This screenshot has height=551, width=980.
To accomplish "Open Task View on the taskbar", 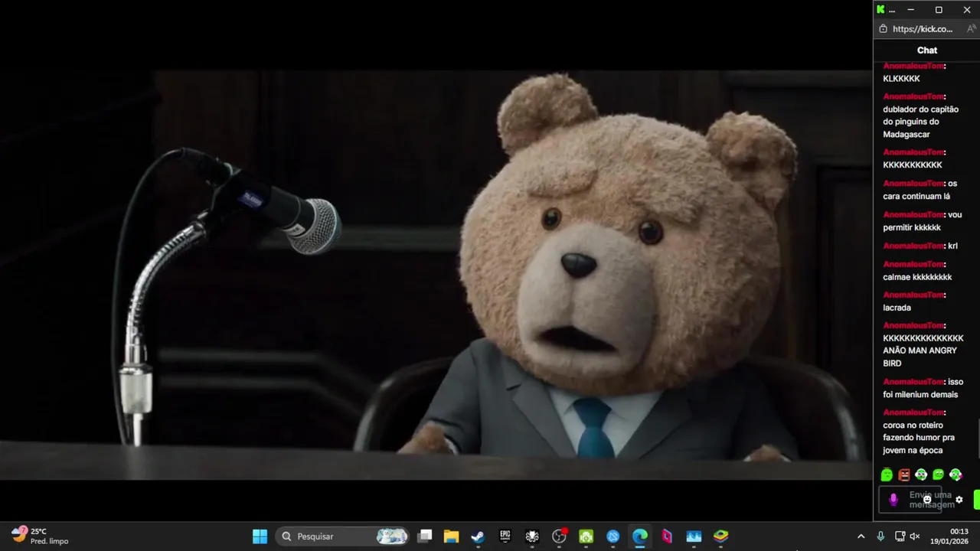I will tap(425, 536).
